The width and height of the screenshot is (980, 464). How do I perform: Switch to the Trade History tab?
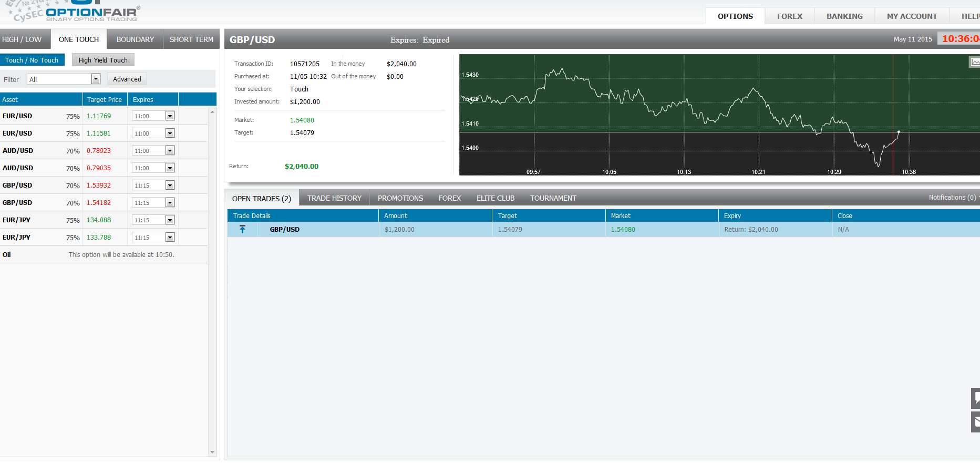point(334,198)
